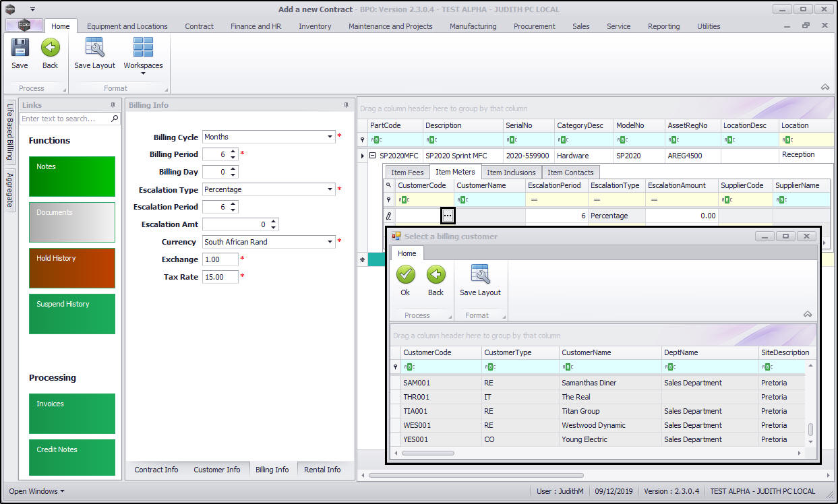The width and height of the screenshot is (838, 504).
Task: Open the Billing Cycle dropdown
Action: click(x=330, y=137)
